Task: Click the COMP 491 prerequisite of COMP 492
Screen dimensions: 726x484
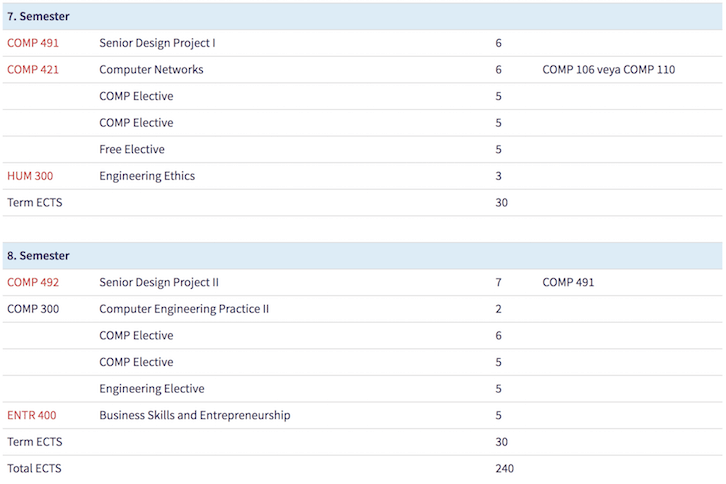Action: [568, 282]
